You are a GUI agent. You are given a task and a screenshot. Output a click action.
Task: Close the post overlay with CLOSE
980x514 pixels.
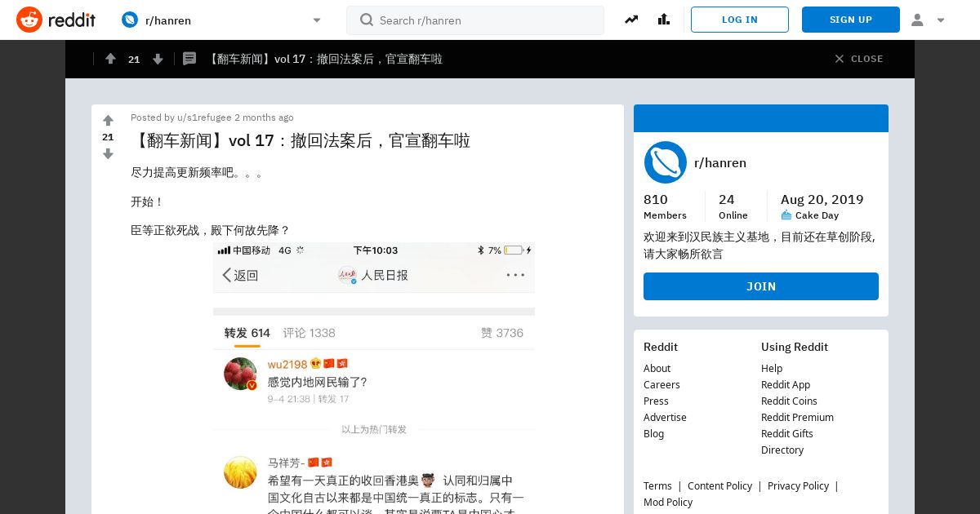click(x=858, y=59)
